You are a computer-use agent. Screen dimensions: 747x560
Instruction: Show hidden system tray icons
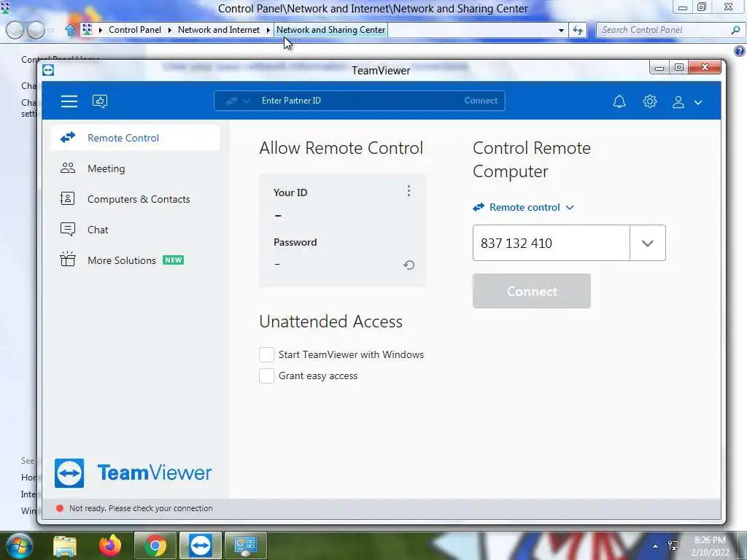tap(656, 546)
